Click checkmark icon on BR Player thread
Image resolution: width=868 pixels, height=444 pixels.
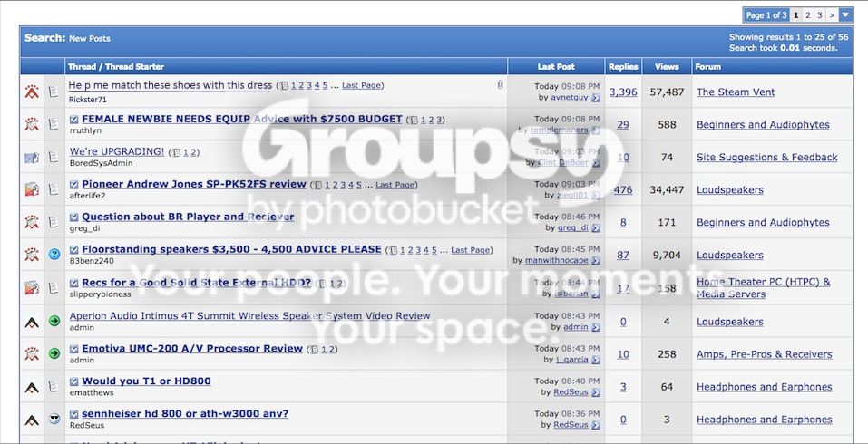74,217
